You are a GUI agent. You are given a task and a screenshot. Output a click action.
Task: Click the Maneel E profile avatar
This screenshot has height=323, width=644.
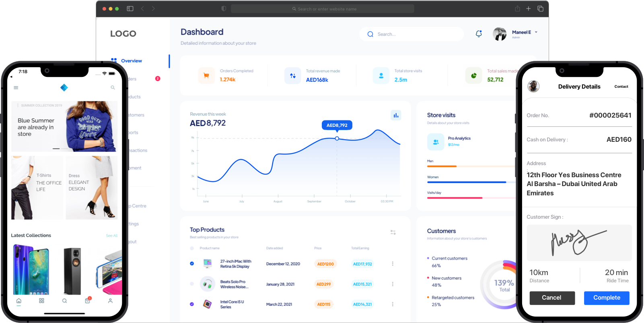[x=500, y=34]
